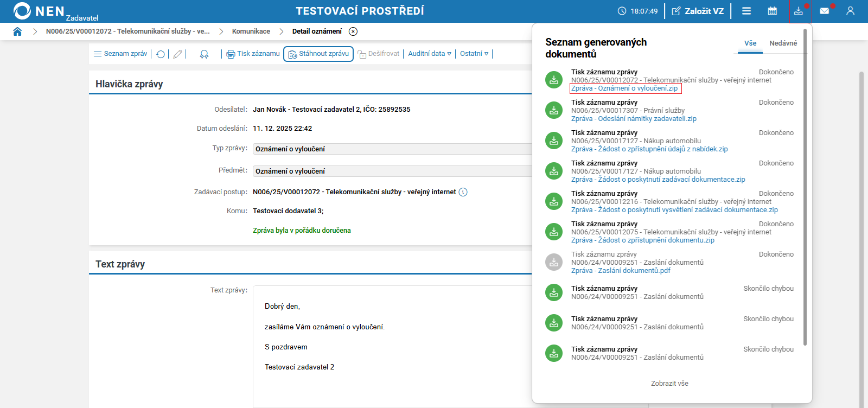Open the calendar icon in header

(x=773, y=11)
